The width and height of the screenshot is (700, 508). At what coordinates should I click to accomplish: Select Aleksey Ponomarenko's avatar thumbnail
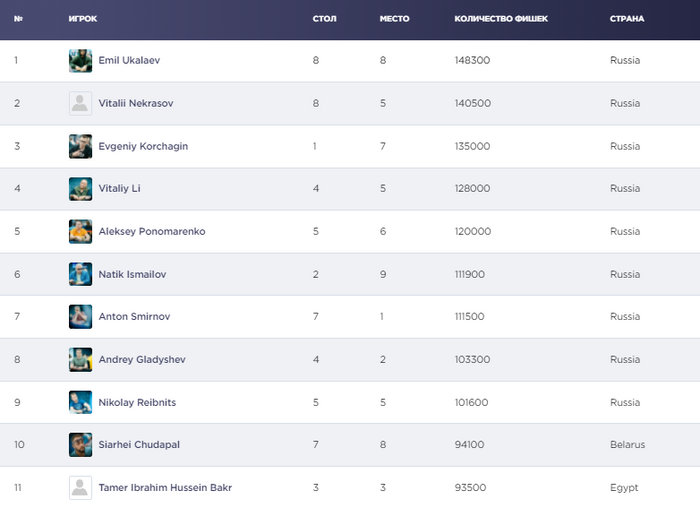pos(80,232)
